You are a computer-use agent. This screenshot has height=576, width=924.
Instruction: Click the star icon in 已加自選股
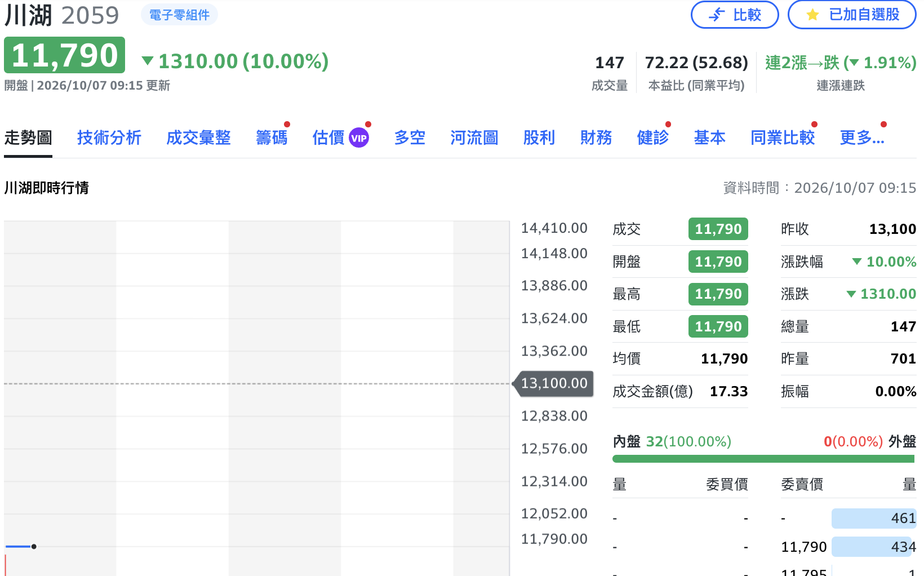(x=812, y=15)
